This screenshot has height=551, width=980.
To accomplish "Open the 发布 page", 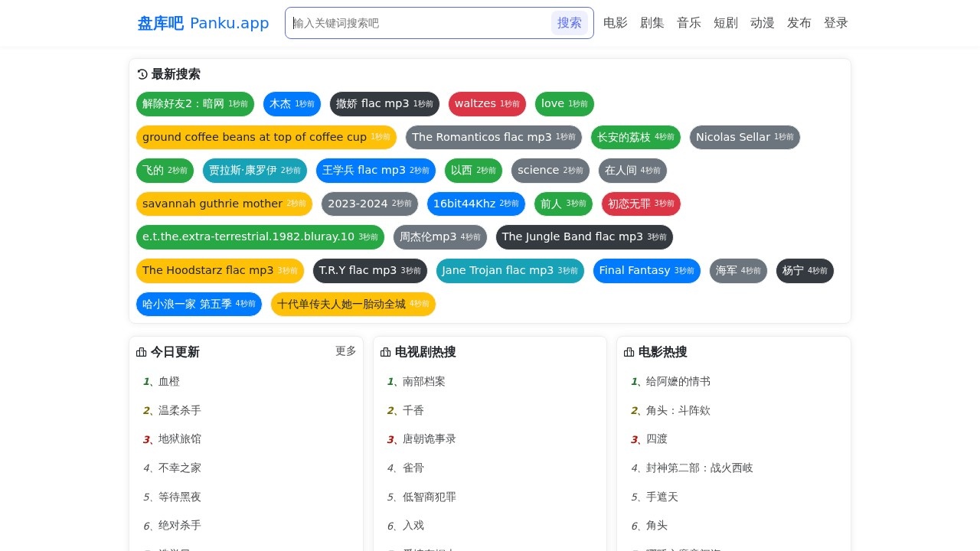I will pos(799,23).
